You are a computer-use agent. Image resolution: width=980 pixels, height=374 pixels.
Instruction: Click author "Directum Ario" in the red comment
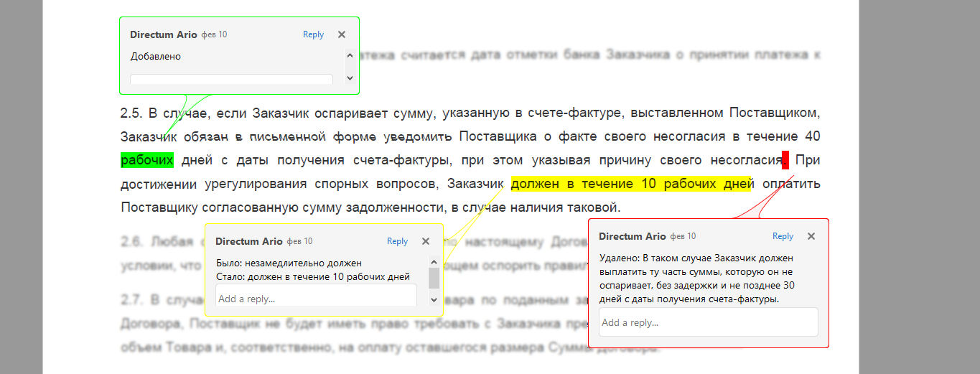point(633,236)
